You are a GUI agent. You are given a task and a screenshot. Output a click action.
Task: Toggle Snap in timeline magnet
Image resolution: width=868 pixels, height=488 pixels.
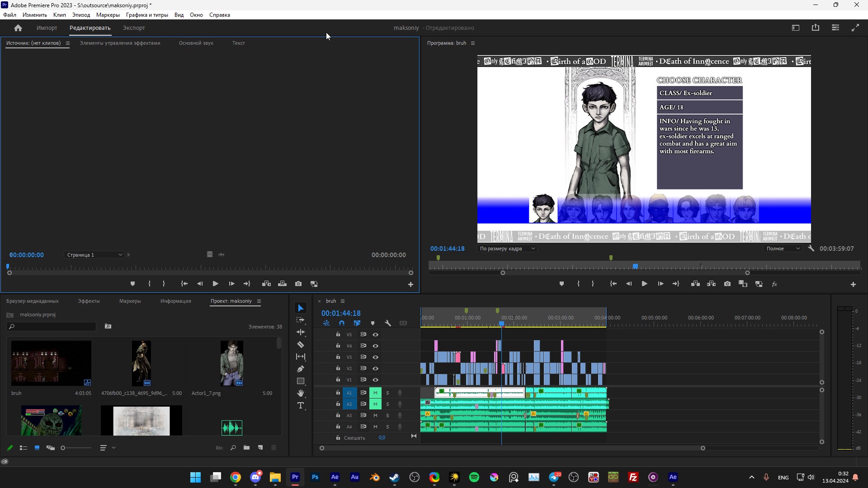(x=342, y=323)
